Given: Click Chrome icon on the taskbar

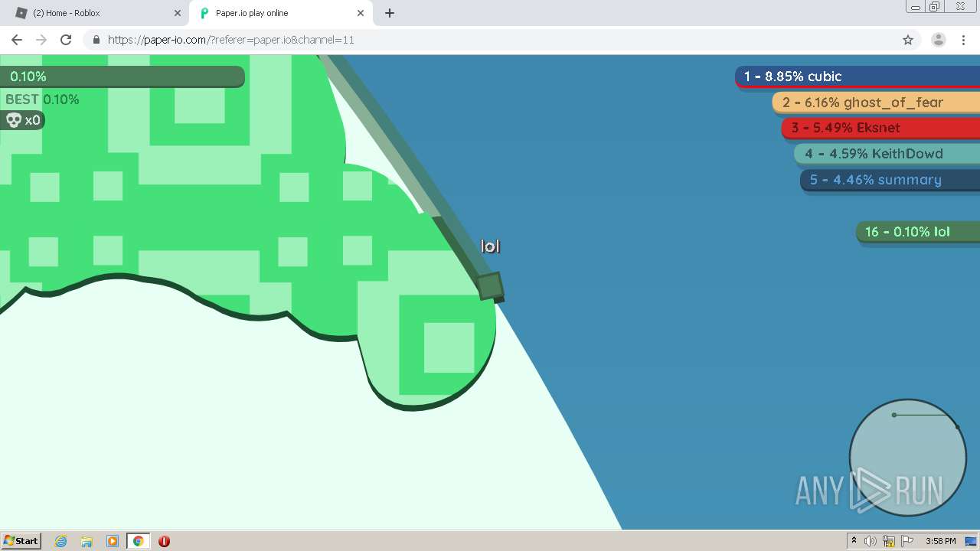Looking at the screenshot, I should [138, 541].
